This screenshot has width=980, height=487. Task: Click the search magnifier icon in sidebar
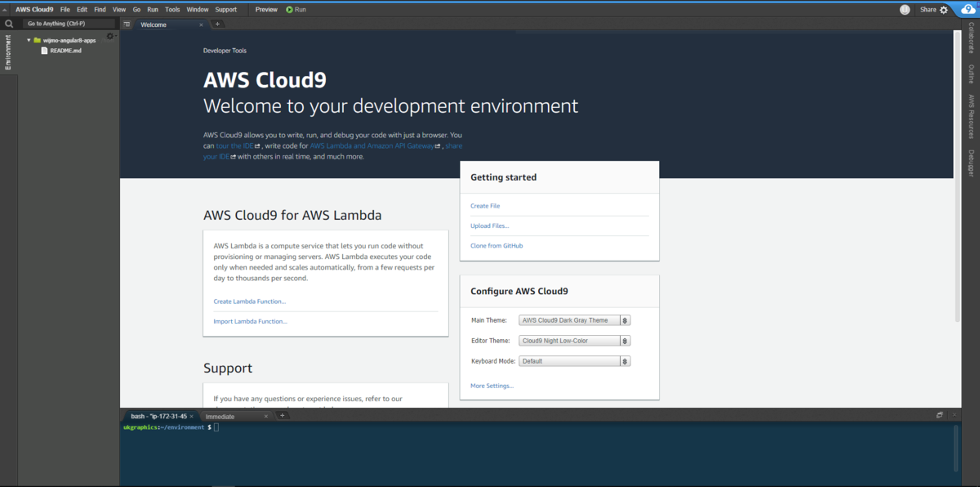[x=8, y=24]
